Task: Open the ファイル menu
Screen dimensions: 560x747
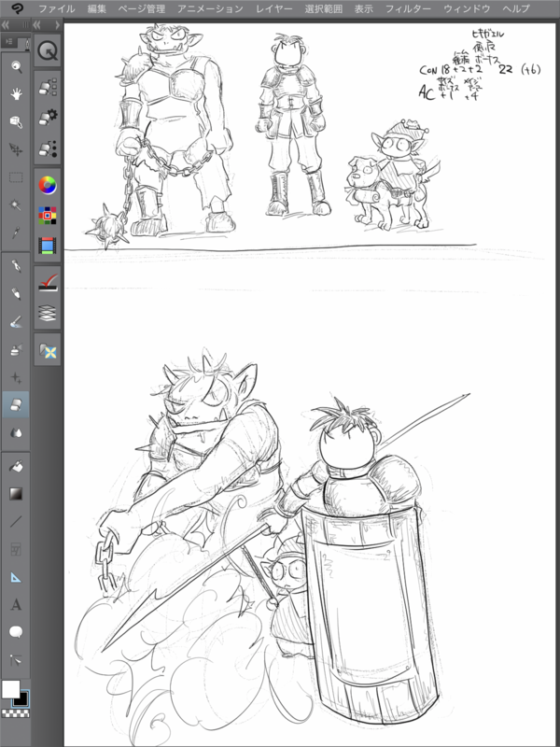Action: 57,8
